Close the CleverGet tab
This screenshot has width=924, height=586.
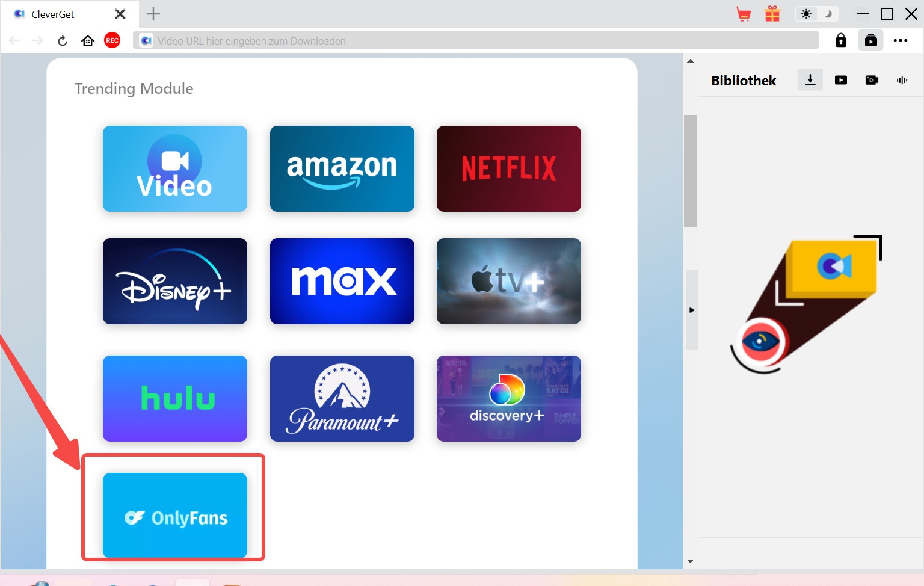[x=120, y=14]
